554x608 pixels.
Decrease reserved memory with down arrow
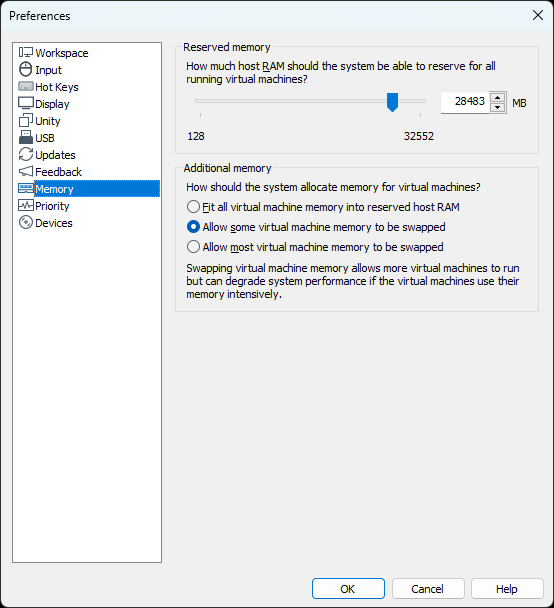497,107
